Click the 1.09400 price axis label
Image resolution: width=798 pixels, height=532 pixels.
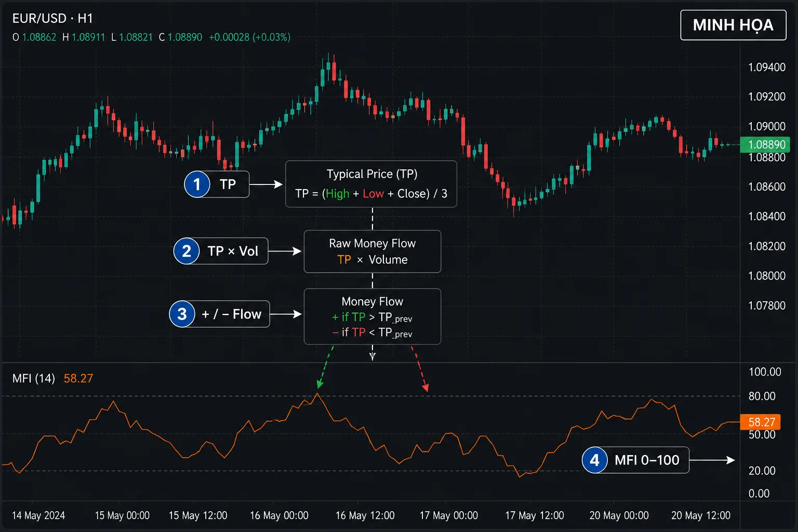(x=767, y=67)
